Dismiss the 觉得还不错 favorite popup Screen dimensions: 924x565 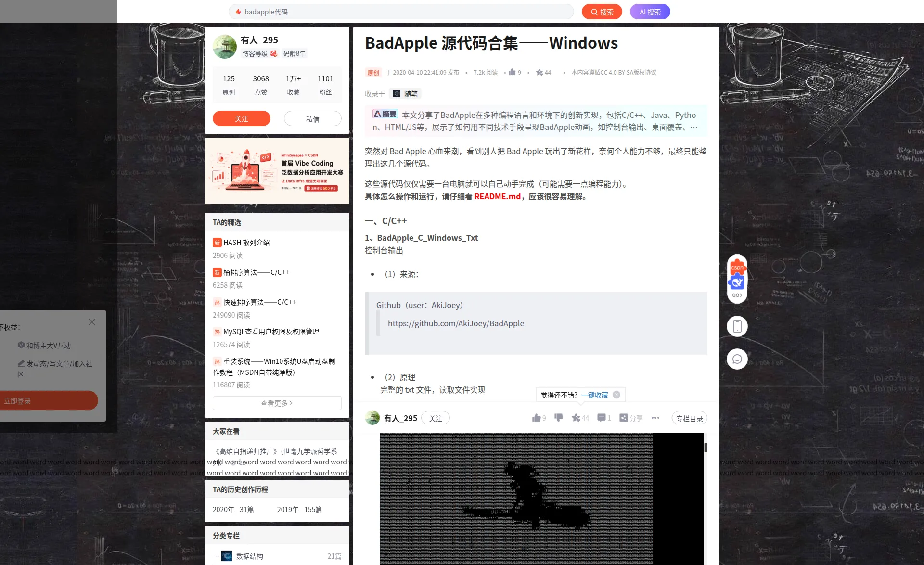[x=616, y=395]
